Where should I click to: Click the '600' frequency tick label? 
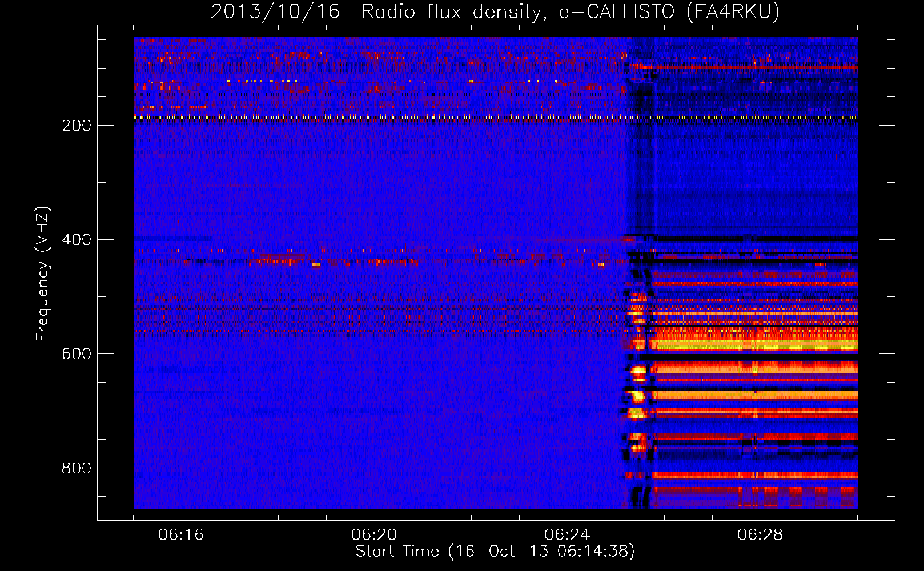click(x=77, y=354)
